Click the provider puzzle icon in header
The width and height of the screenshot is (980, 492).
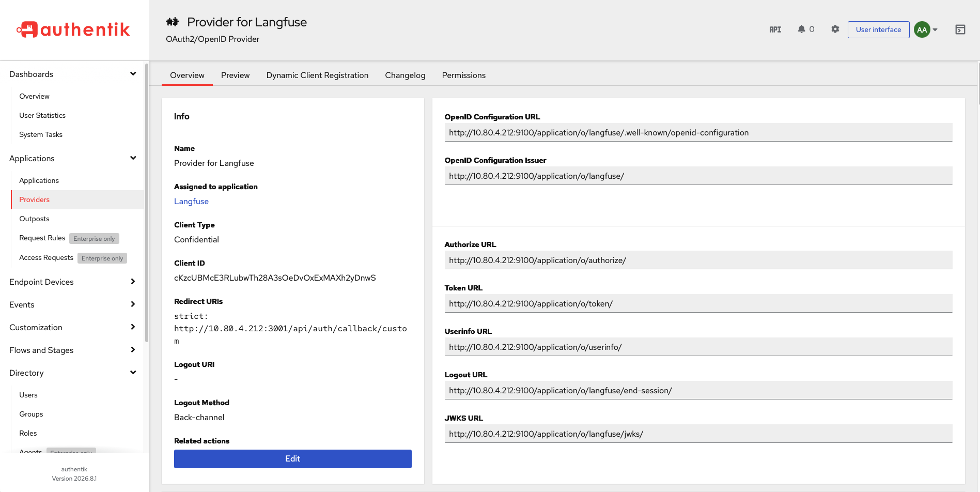(x=172, y=22)
